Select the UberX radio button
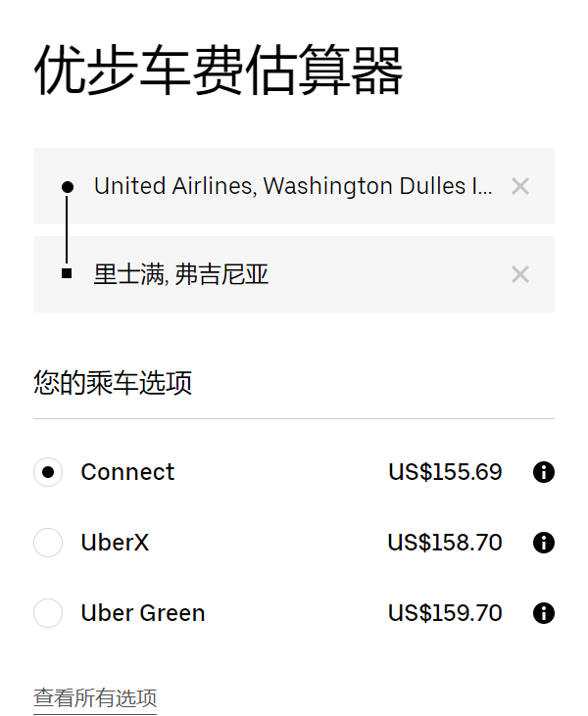588x716 pixels. (48, 543)
